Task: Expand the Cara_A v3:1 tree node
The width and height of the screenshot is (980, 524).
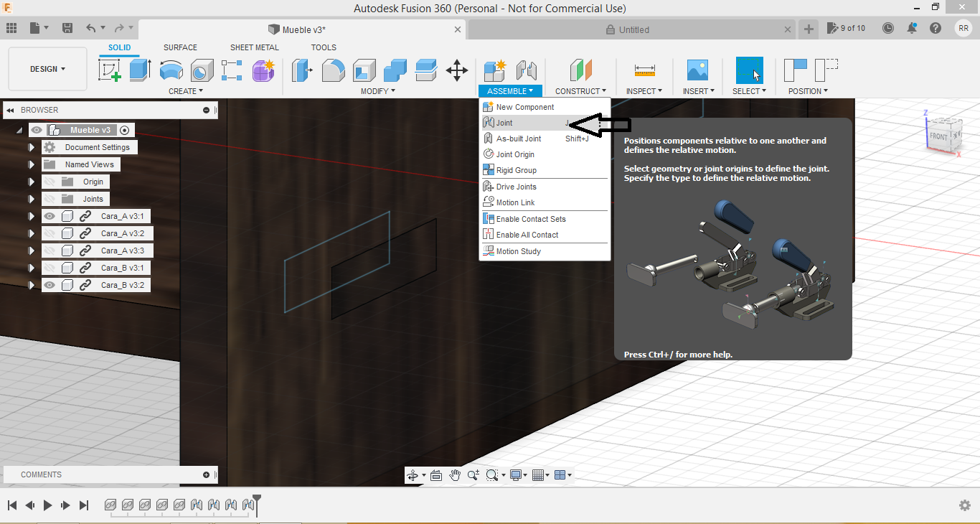Action: [x=31, y=216]
